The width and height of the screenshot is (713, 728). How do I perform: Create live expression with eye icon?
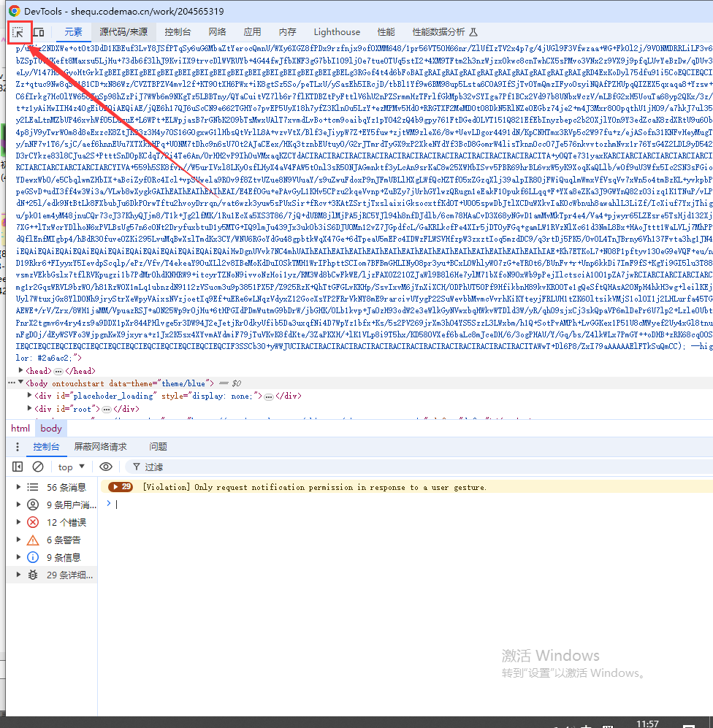tap(106, 467)
